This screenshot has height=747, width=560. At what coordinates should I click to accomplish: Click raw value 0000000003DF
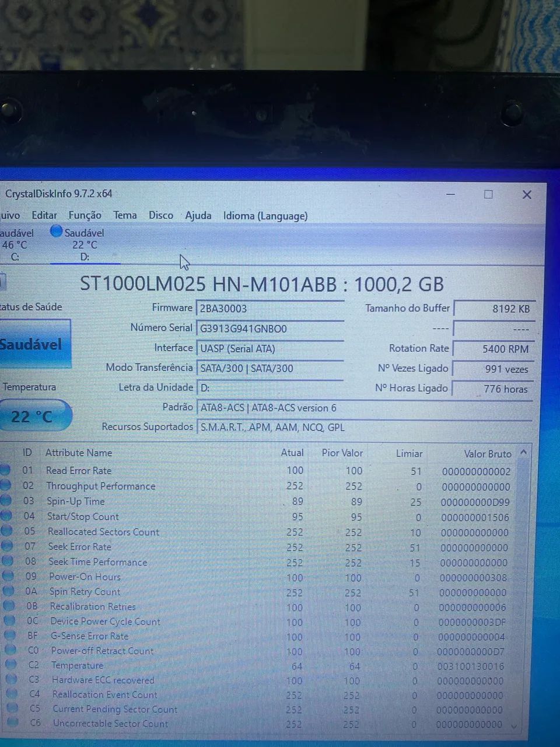(x=472, y=622)
